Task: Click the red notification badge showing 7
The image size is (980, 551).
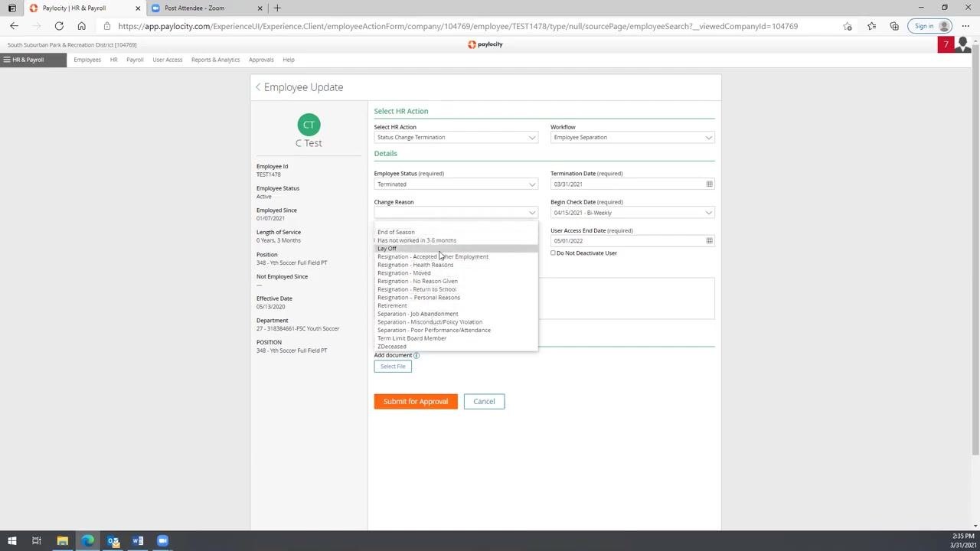Action: pos(946,44)
